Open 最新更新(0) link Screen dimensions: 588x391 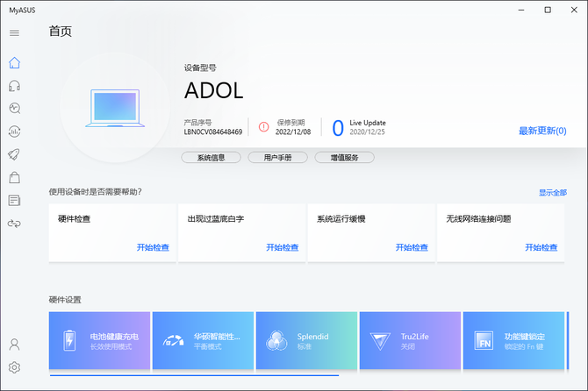(x=541, y=131)
